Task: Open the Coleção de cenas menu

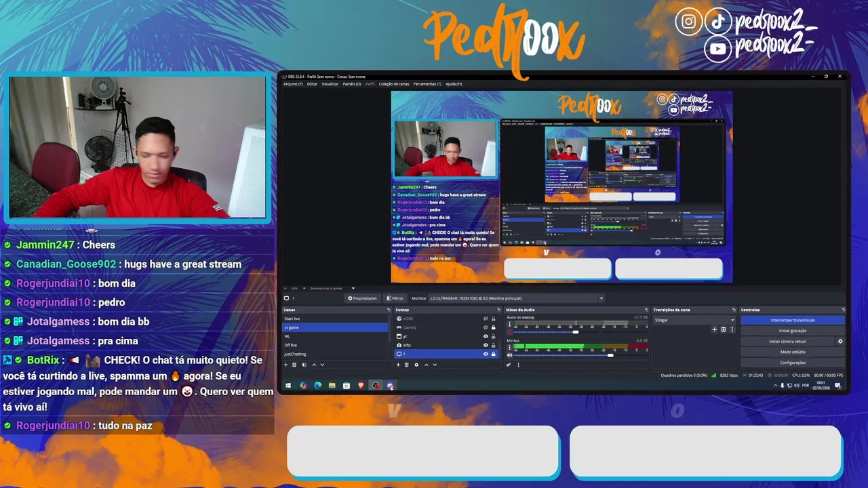Action: (394, 84)
